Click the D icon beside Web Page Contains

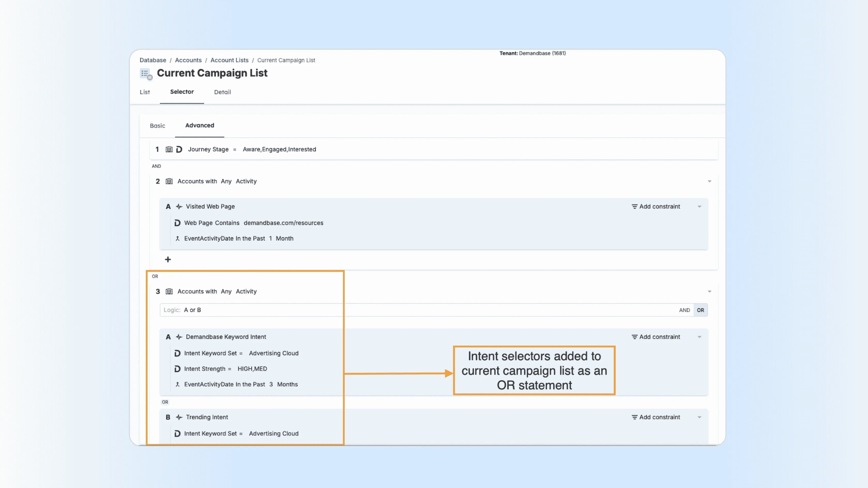tap(177, 223)
